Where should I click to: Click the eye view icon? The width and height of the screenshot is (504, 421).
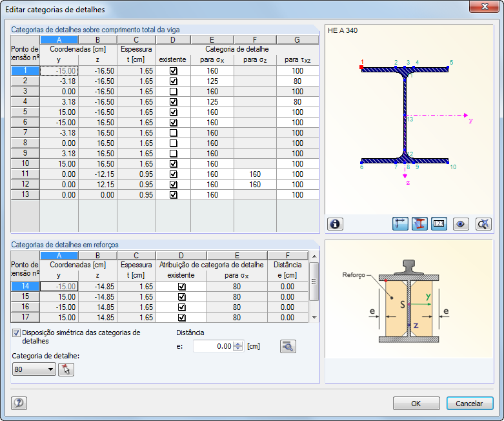coord(461,224)
